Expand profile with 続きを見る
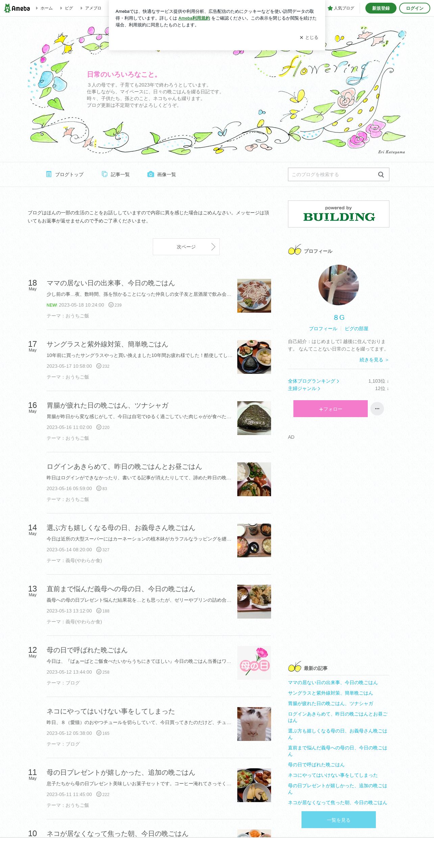434x868 pixels. coord(374,360)
